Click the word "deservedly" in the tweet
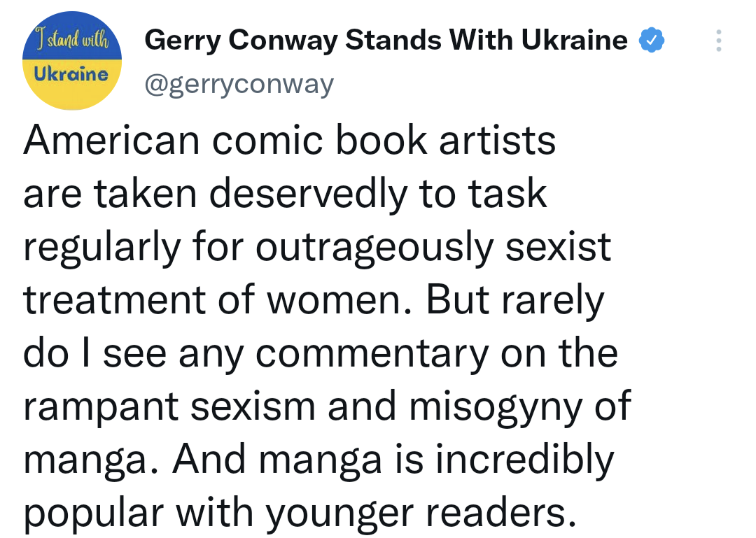Viewport: 756px width, 538px height. pos(307,193)
